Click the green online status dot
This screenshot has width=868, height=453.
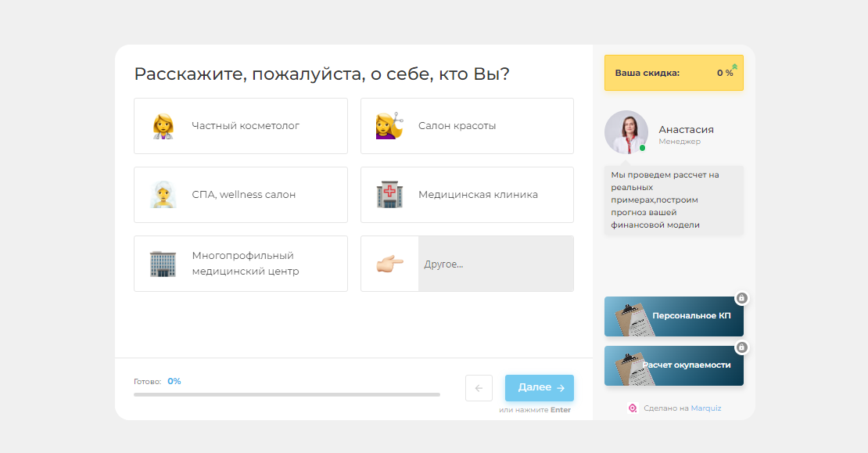click(x=642, y=148)
